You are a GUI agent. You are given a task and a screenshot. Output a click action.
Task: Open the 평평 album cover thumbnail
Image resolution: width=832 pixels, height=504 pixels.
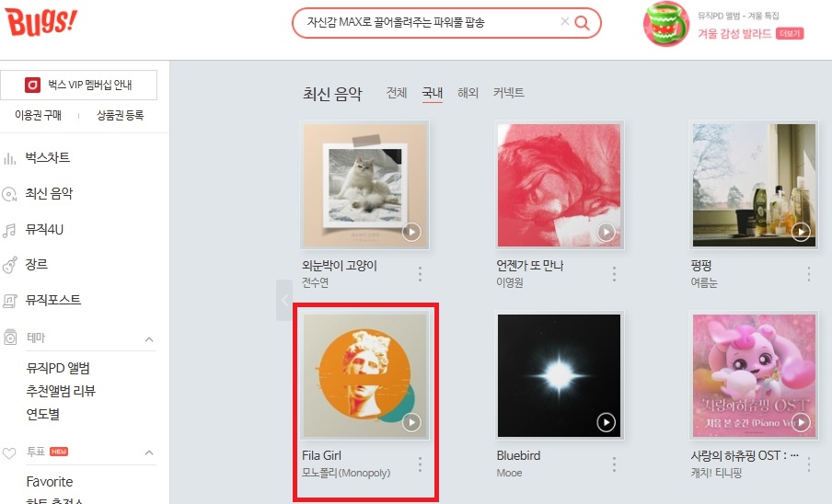pyautogui.click(x=754, y=185)
